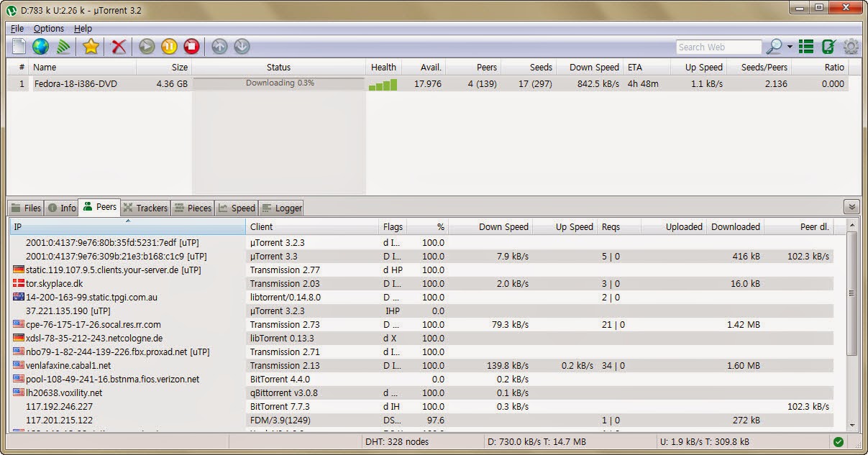
Task: Sort peers by the Peer dl. column header
Action: [798, 226]
